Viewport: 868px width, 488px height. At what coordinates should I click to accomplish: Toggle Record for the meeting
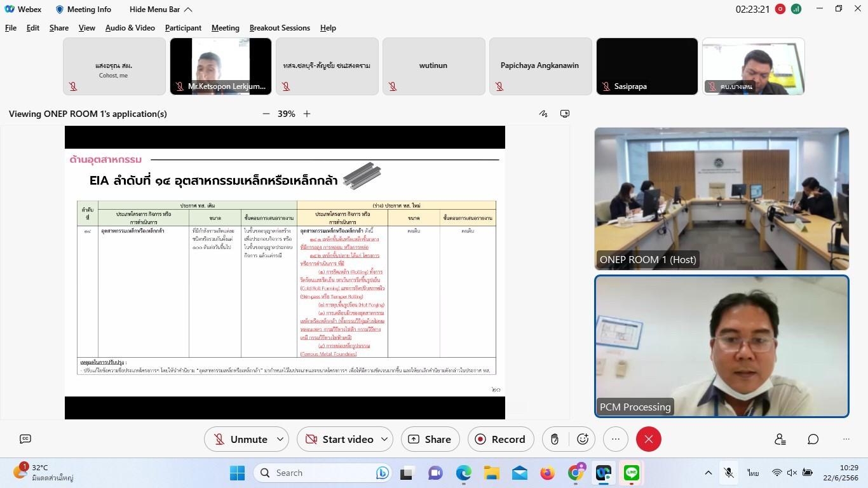point(501,439)
